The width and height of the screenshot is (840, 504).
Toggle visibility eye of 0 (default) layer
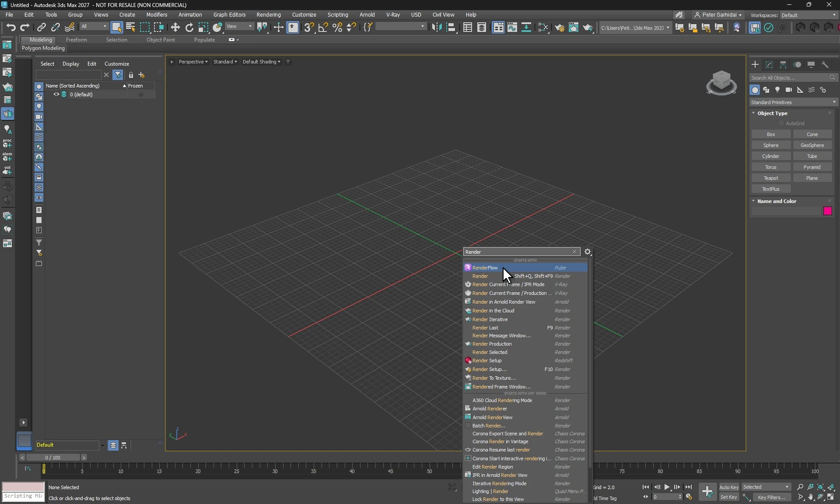(x=56, y=94)
